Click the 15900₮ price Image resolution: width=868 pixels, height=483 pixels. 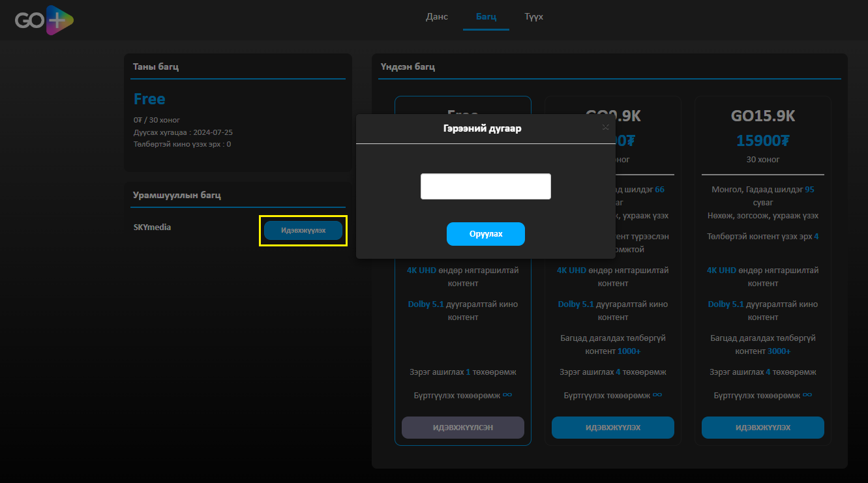click(x=762, y=141)
